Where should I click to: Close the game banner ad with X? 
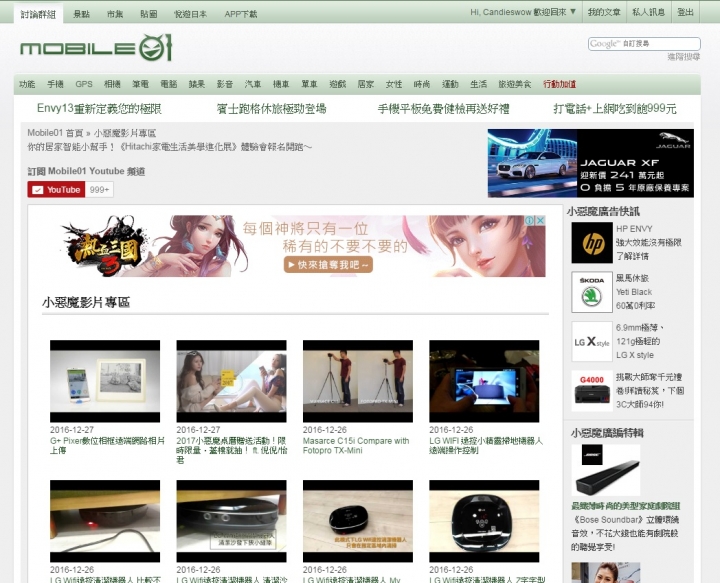tap(540, 220)
